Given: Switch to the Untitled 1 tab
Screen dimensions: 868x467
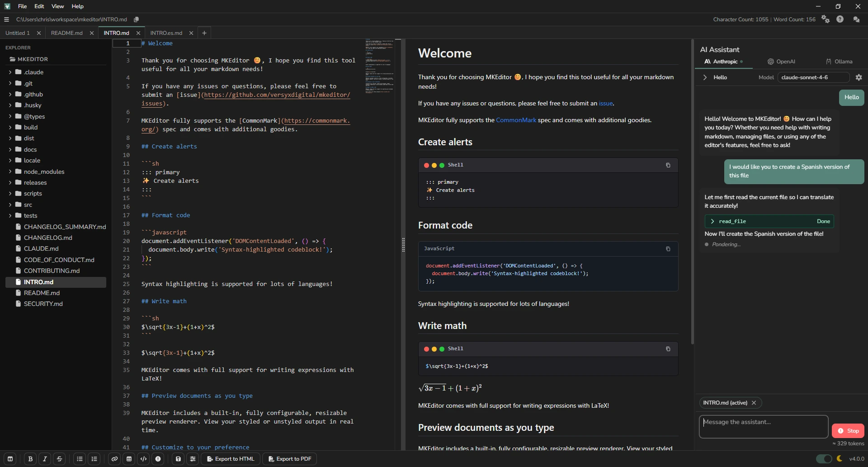Looking at the screenshot, I should [x=18, y=33].
